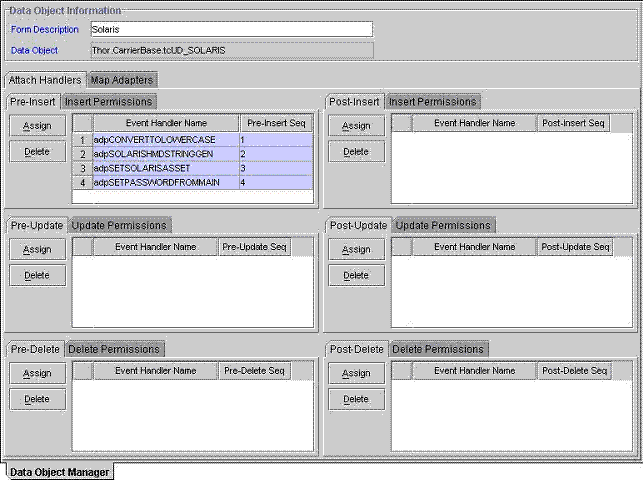The width and height of the screenshot is (643, 480).
Task: Click sequence cell 1 for adpCONVERTTOLOWERCASE
Action: [x=276, y=140]
